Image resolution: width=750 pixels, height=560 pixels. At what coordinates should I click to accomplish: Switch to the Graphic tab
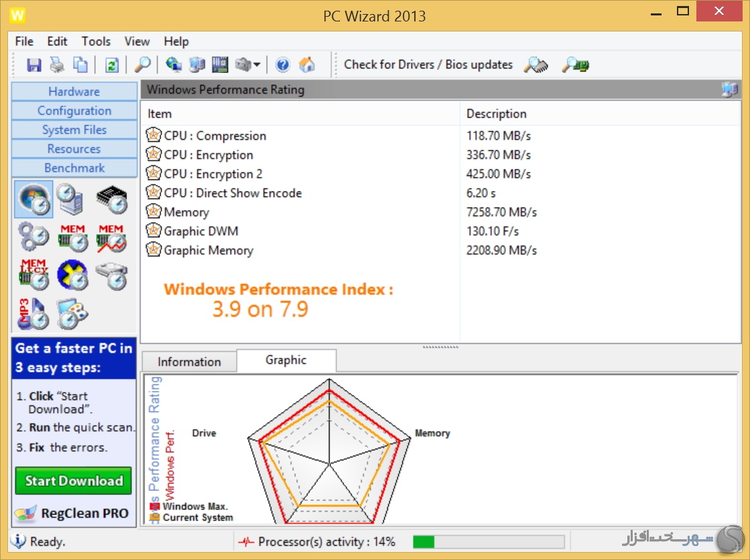point(286,360)
